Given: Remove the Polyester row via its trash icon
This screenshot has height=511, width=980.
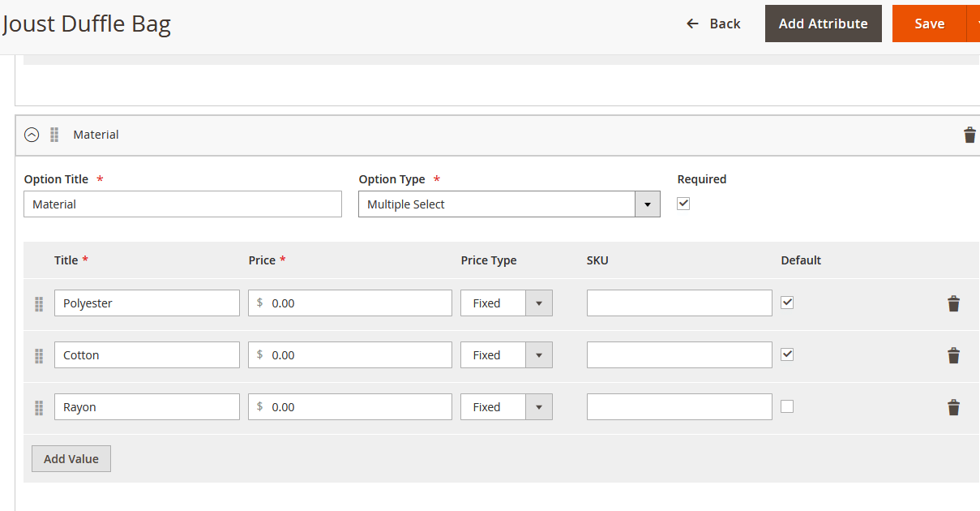Looking at the screenshot, I should pos(953,303).
